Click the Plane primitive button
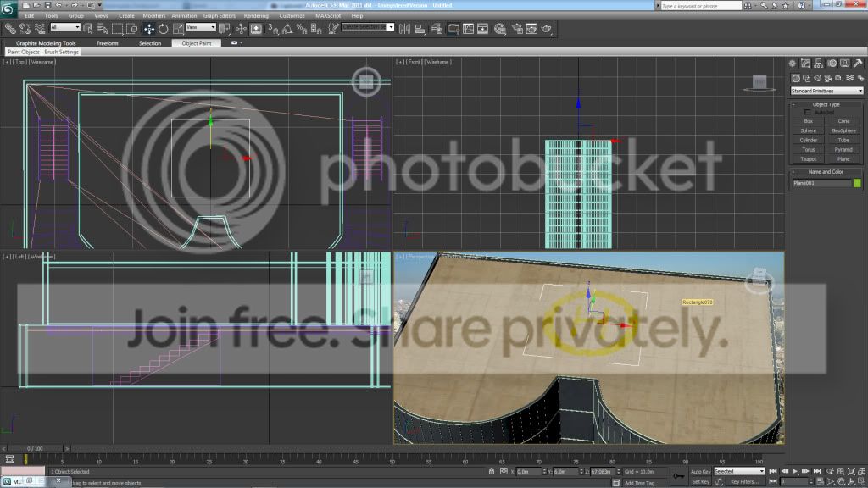The height and width of the screenshot is (488, 868). coord(843,158)
